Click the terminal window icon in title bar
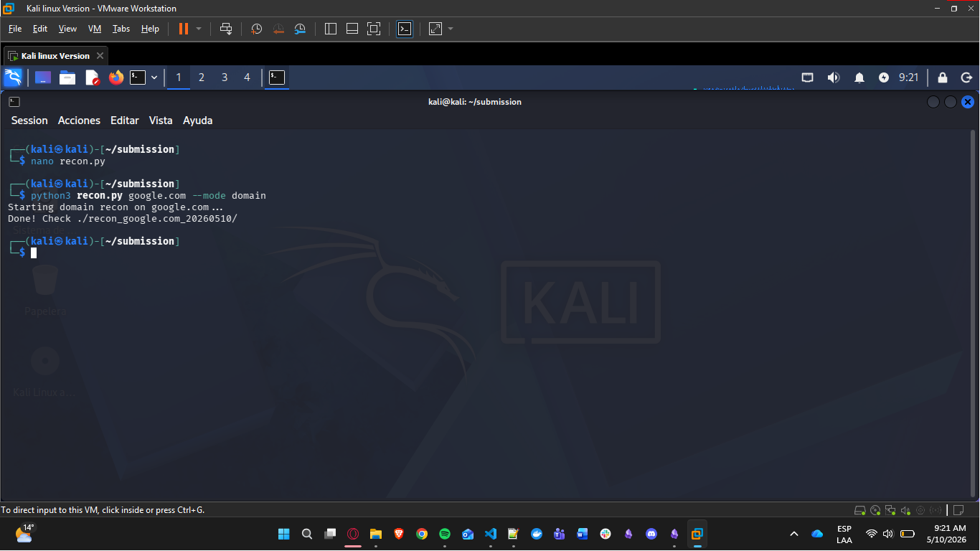Image resolution: width=980 pixels, height=551 pixels. pyautogui.click(x=14, y=102)
